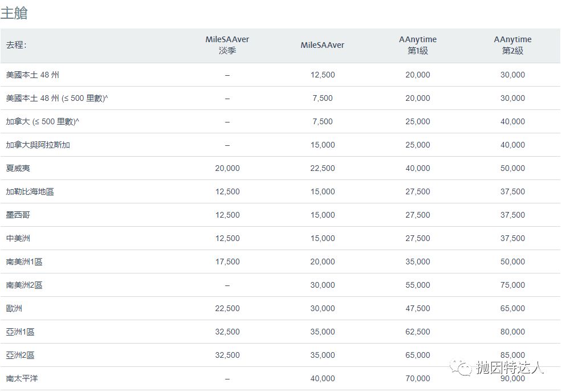Click 7,500 value in 加拿大 (≤ 500 里數) row
562x392 pixels.
pos(323,121)
